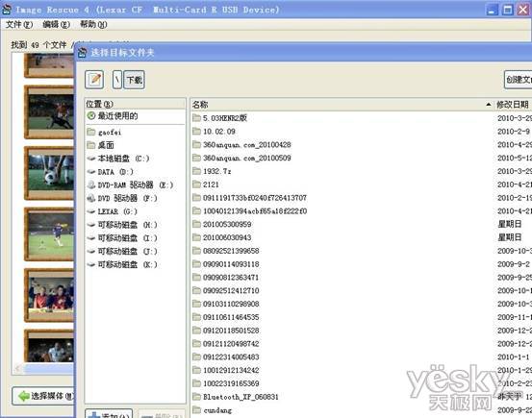Select the horse rider thumbnail in Image Rescue
The height and width of the screenshot is (418, 532).
(x=49, y=111)
